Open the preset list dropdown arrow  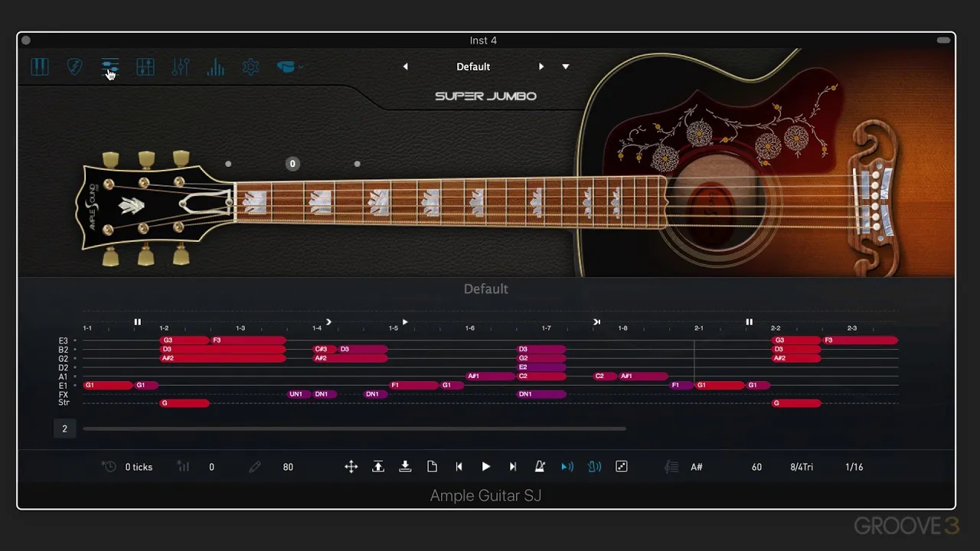566,67
